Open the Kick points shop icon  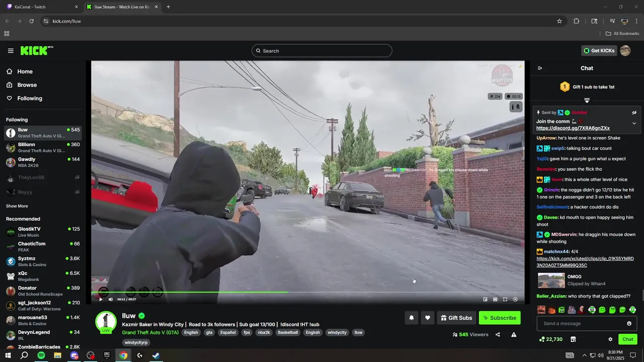click(x=573, y=339)
